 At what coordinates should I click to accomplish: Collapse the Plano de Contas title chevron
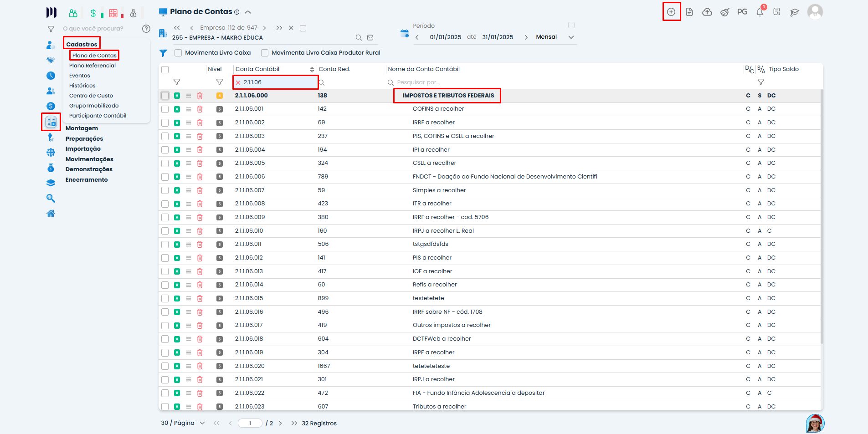(248, 12)
